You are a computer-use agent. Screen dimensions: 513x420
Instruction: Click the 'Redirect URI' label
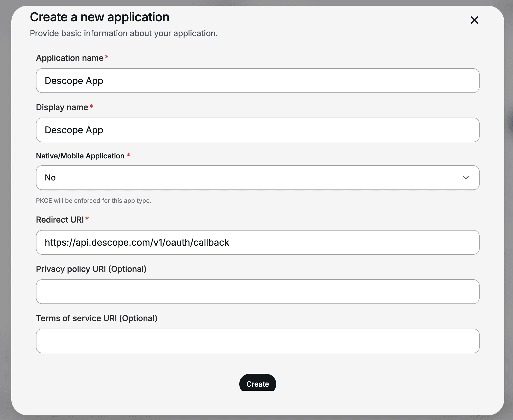point(60,220)
